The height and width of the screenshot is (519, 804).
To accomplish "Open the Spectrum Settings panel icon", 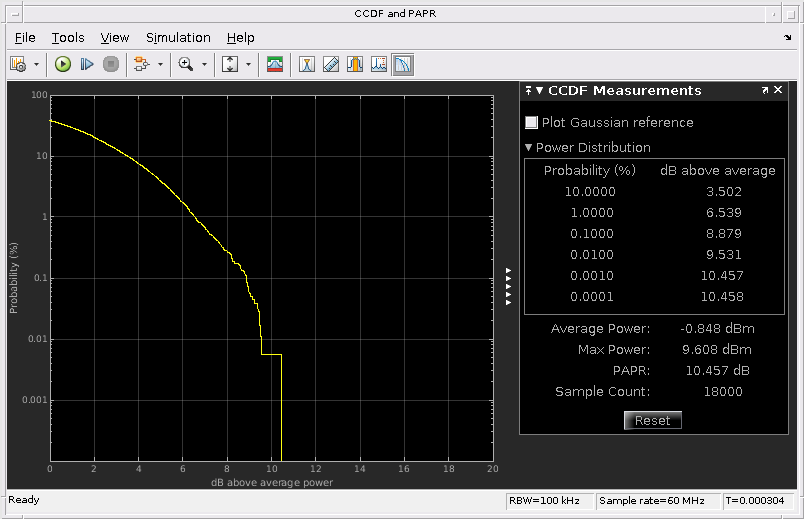I will [275, 65].
